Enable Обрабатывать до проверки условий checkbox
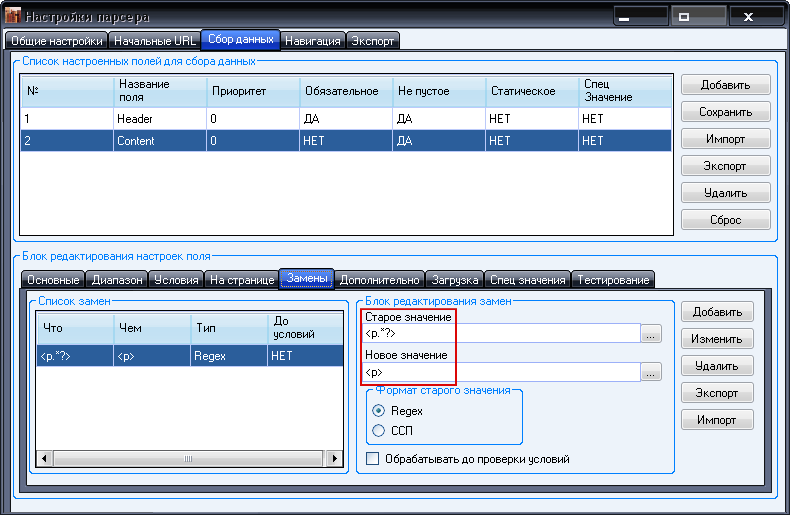The width and height of the screenshot is (790, 515). 373,459
